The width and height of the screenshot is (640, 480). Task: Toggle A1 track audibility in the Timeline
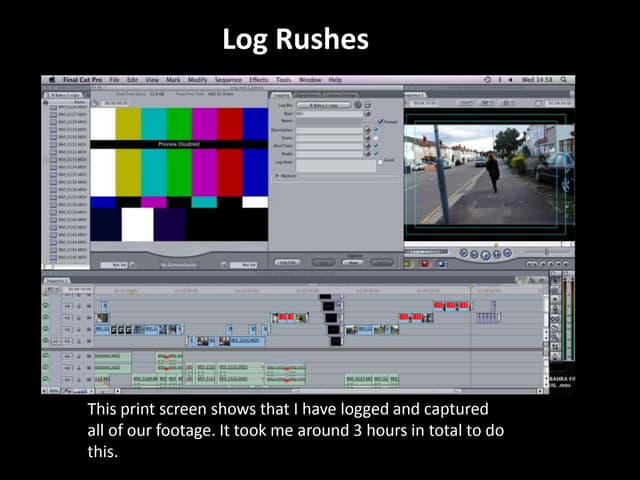pos(45,356)
